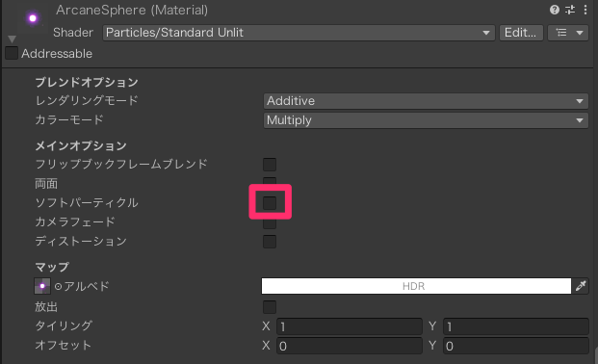Open カラーモード Multiply dropdown
The height and width of the screenshot is (364, 598).
(x=426, y=120)
